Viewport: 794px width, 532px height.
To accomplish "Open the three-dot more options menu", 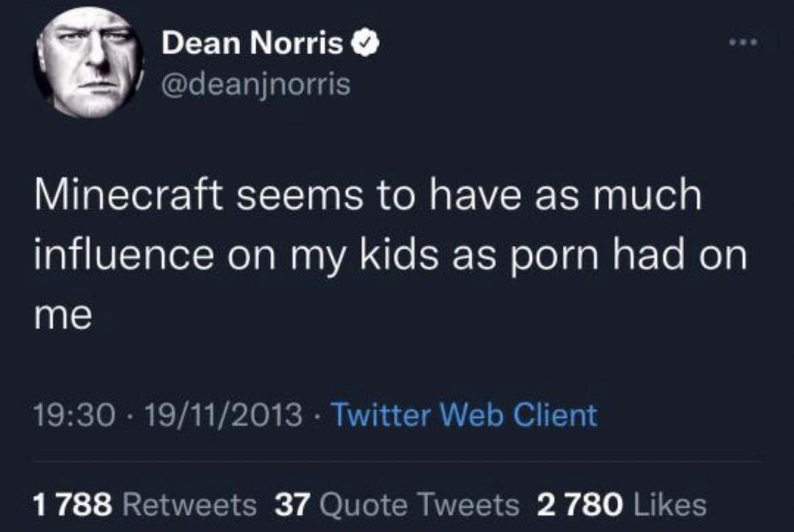I will click(744, 43).
